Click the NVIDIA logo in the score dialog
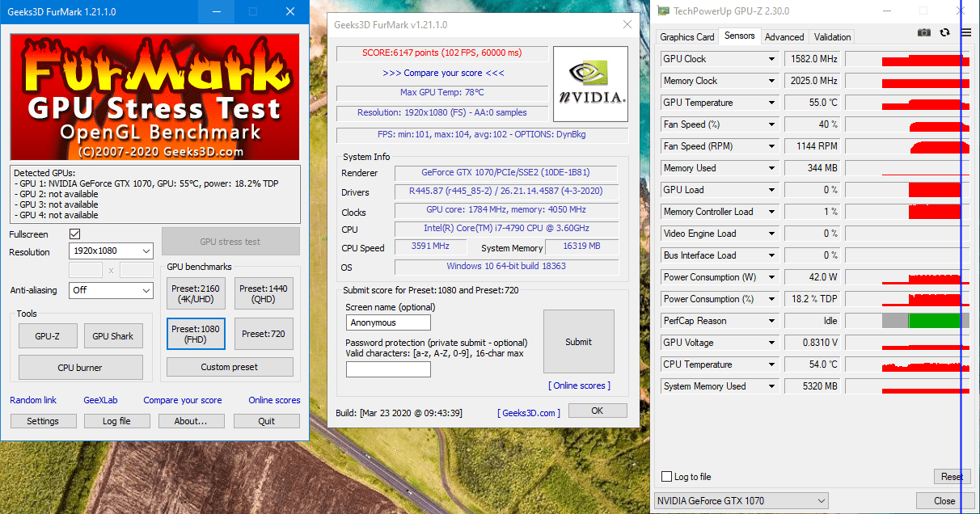The image size is (980, 514). 590,83
